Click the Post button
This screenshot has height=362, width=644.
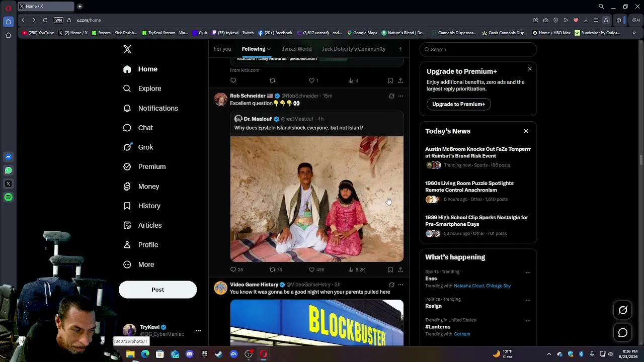[157, 290]
